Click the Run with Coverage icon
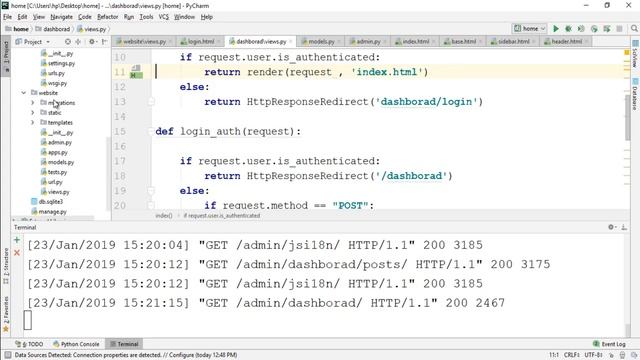The width and height of the screenshot is (640, 360). coord(581,29)
